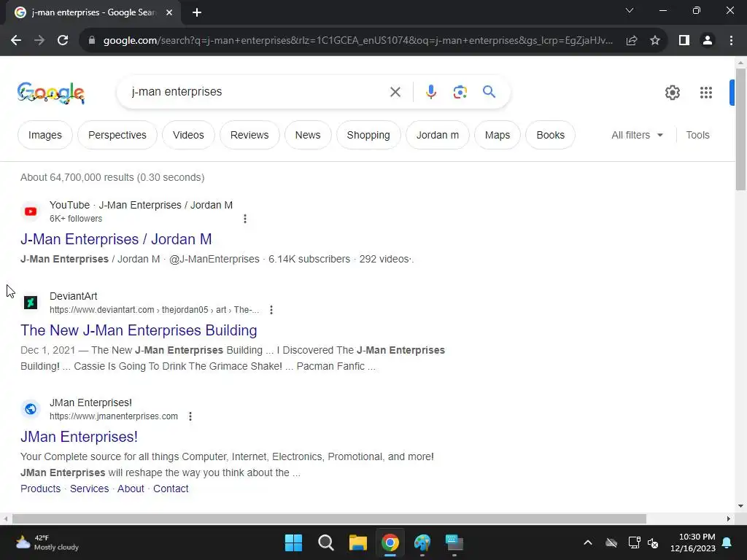Open the JMan Enterprises! result link
747x560 pixels.
79,437
